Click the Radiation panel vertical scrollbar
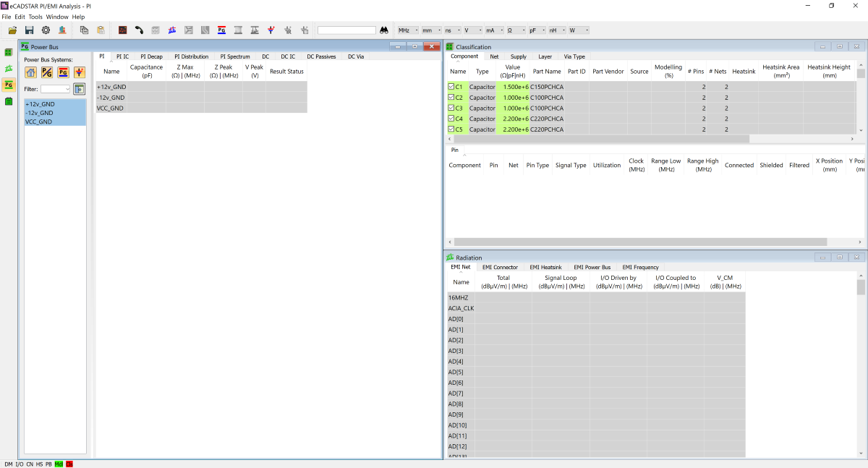Screen dimensions: 868x468 click(x=861, y=288)
